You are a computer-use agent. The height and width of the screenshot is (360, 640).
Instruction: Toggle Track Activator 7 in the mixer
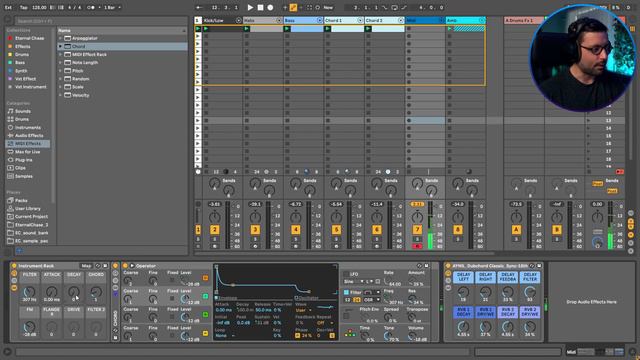point(417,230)
